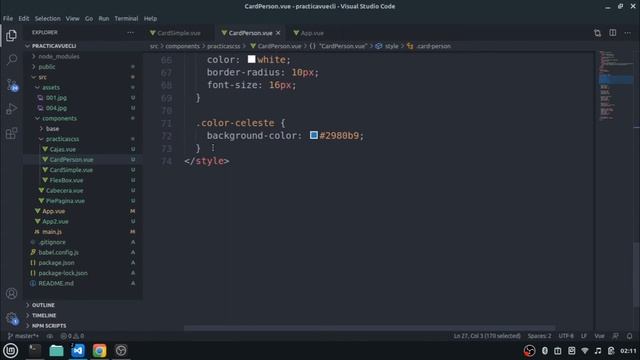Open editor More Actions ellipsis
Viewport: 640px width, 360px height.
(x=627, y=33)
